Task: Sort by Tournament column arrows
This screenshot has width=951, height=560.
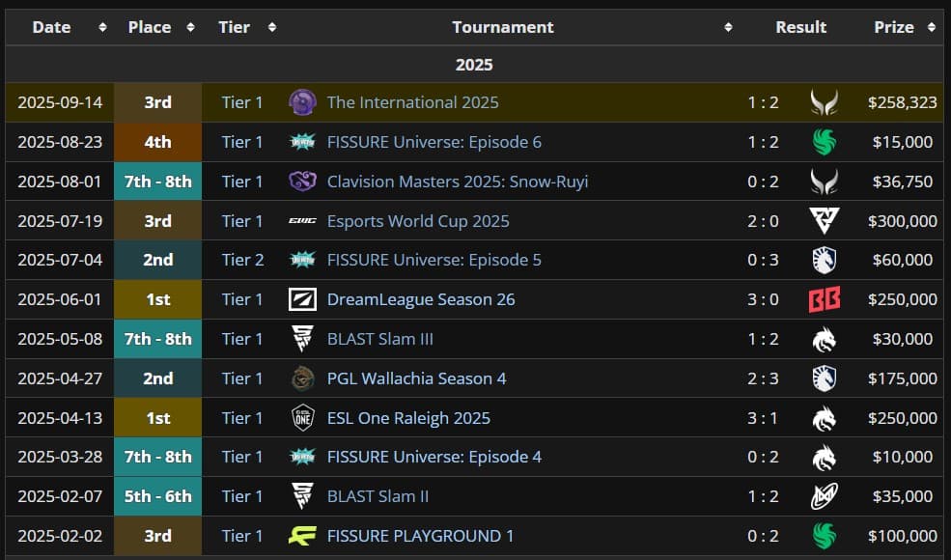Action: click(728, 28)
